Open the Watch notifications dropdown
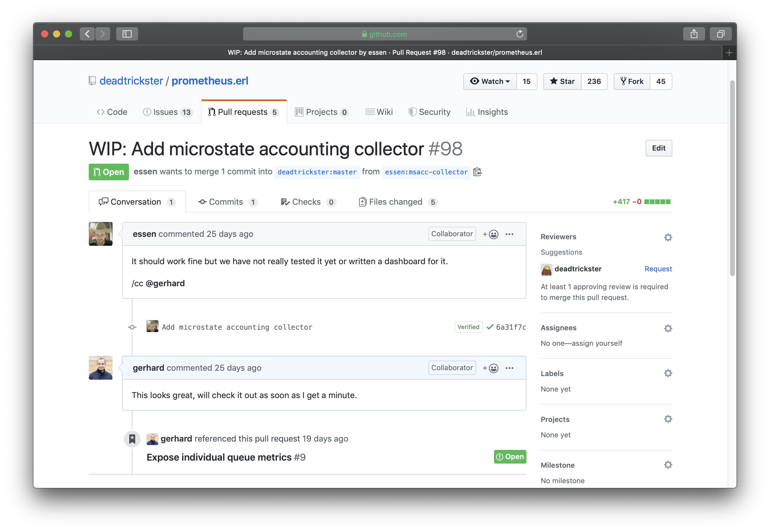This screenshot has width=770, height=532. (x=490, y=82)
